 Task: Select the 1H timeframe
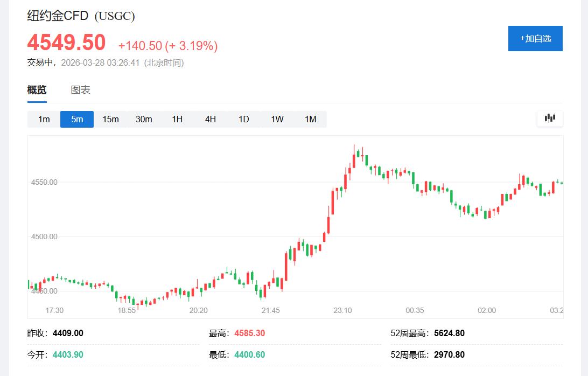pyautogui.click(x=177, y=119)
